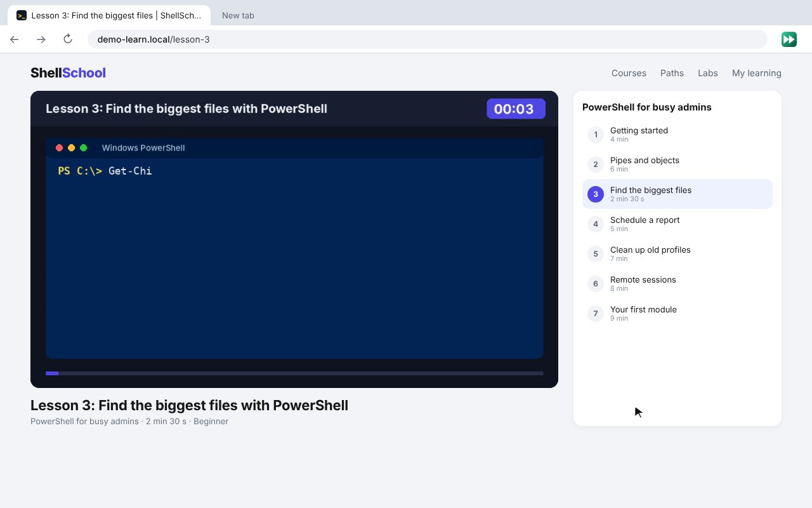Open My learning
The width and height of the screenshot is (812, 508).
[757, 73]
